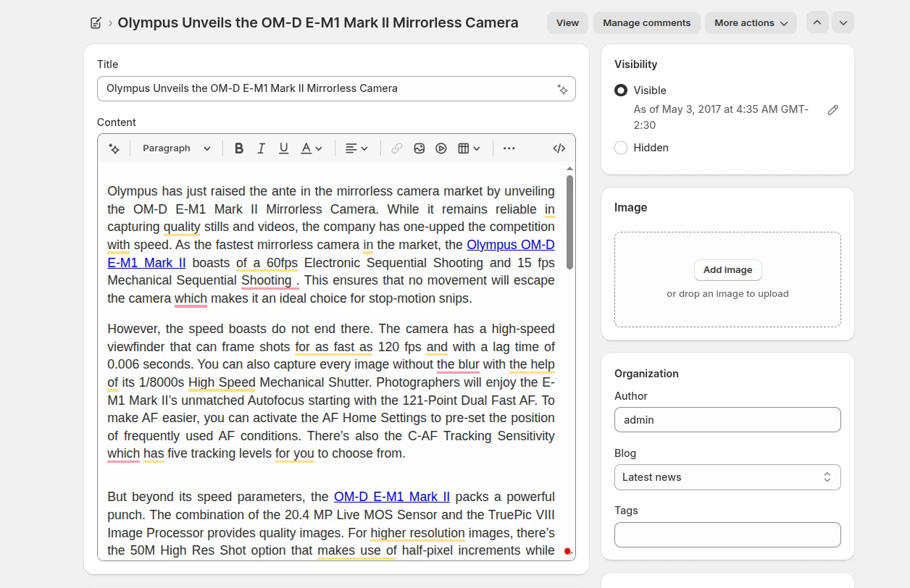Click the underlined phrase 'for as fast as'
910x588 pixels.
click(x=334, y=347)
